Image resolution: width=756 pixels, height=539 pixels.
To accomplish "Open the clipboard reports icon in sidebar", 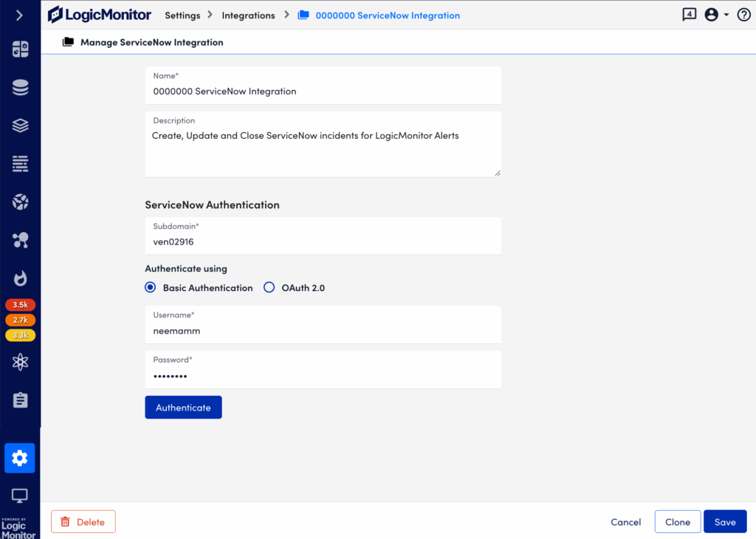I will tap(20, 400).
